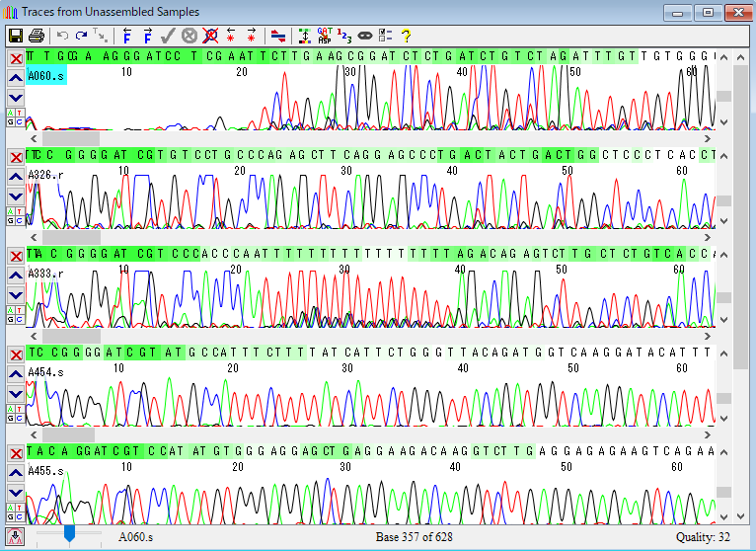Screen dimensions: 756x551
Task: Increase A060.s trace height with up arrow
Action: coord(723,57)
